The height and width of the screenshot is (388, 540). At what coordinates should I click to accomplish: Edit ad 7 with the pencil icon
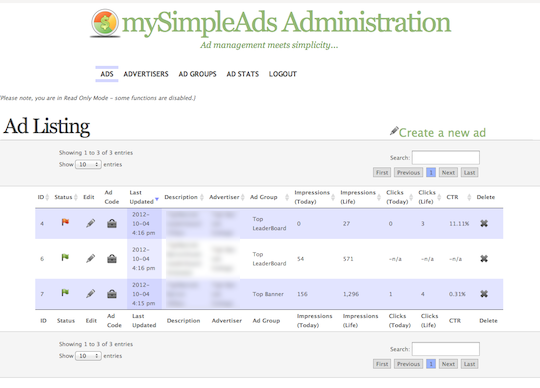(91, 294)
